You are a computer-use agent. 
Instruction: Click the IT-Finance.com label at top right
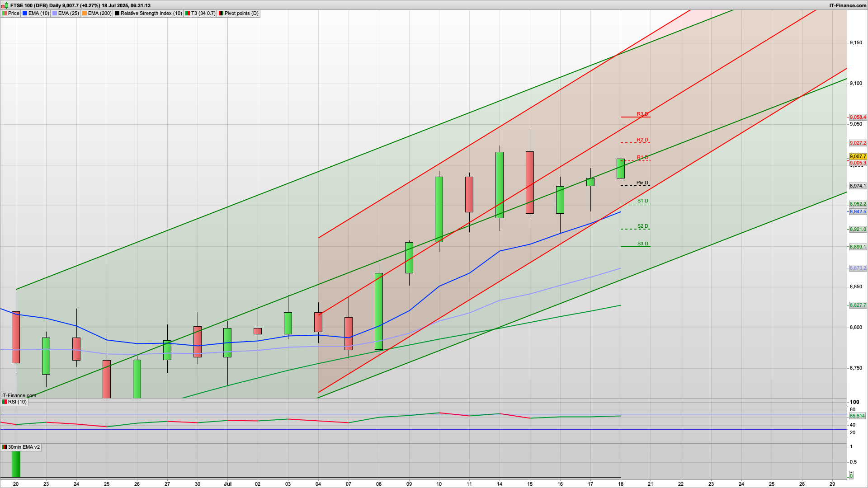coord(848,5)
